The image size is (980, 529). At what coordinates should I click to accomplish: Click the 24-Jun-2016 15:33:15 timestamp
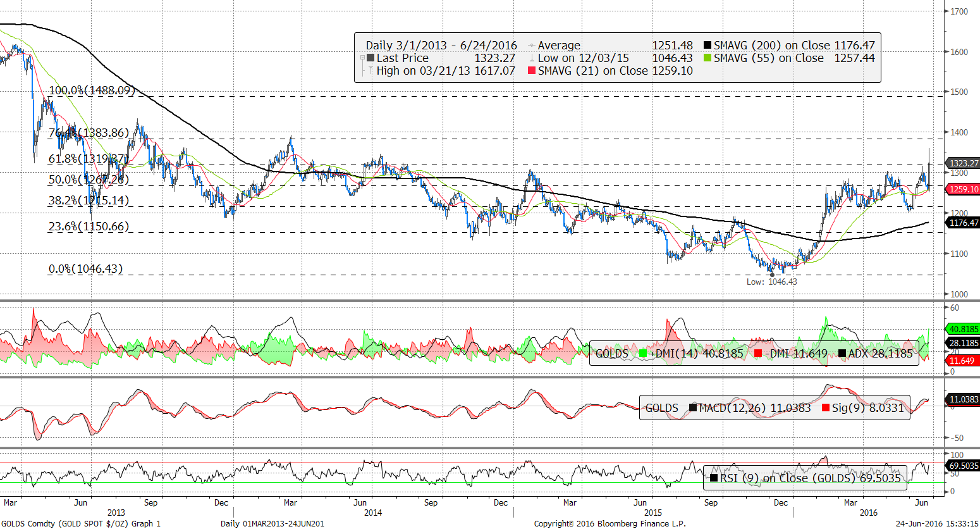click(x=937, y=523)
